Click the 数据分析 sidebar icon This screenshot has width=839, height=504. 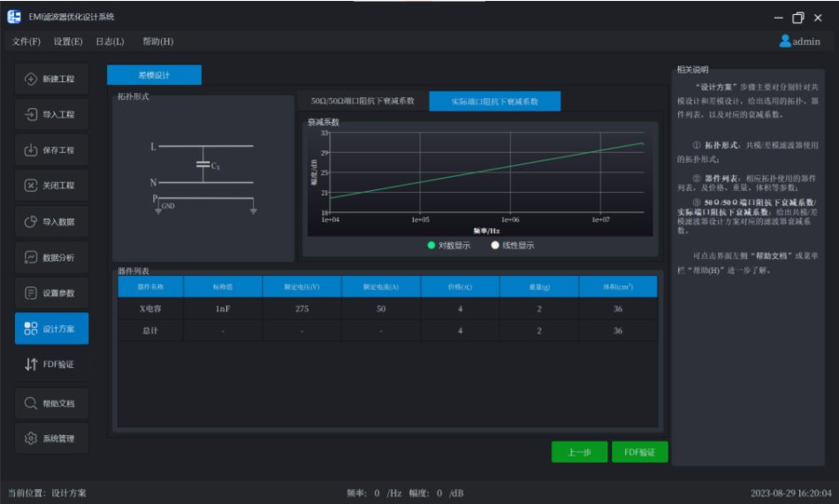[x=30, y=257]
